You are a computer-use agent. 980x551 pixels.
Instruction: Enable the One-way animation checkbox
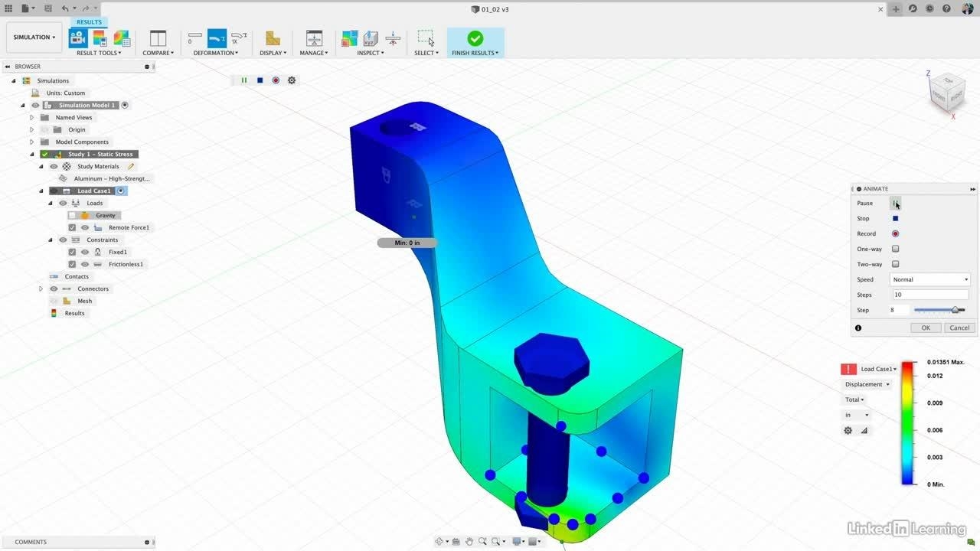click(x=895, y=249)
